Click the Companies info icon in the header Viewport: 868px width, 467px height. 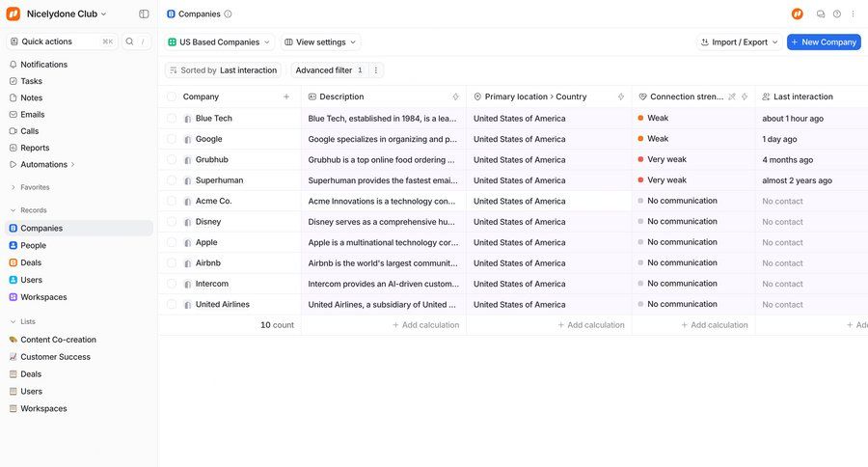[x=228, y=14]
